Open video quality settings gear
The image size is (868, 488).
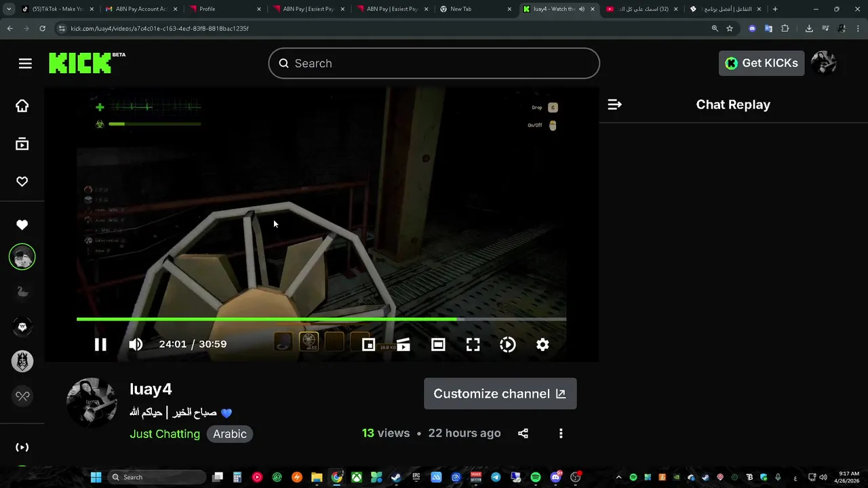tap(542, 344)
